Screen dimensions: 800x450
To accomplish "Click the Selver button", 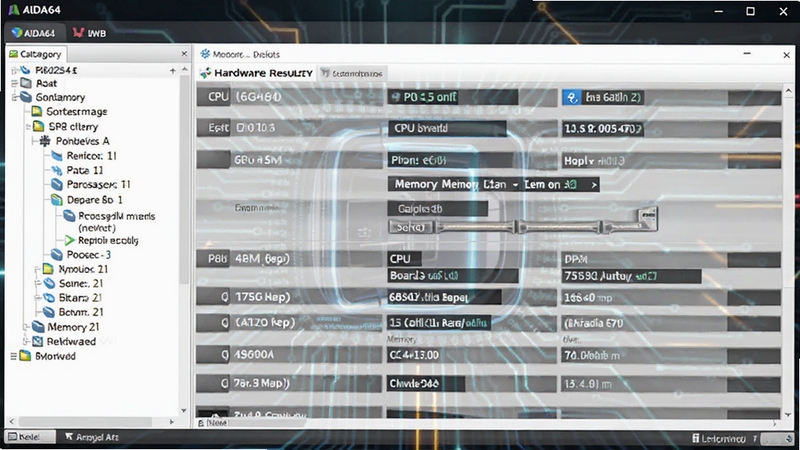I will coord(410,227).
